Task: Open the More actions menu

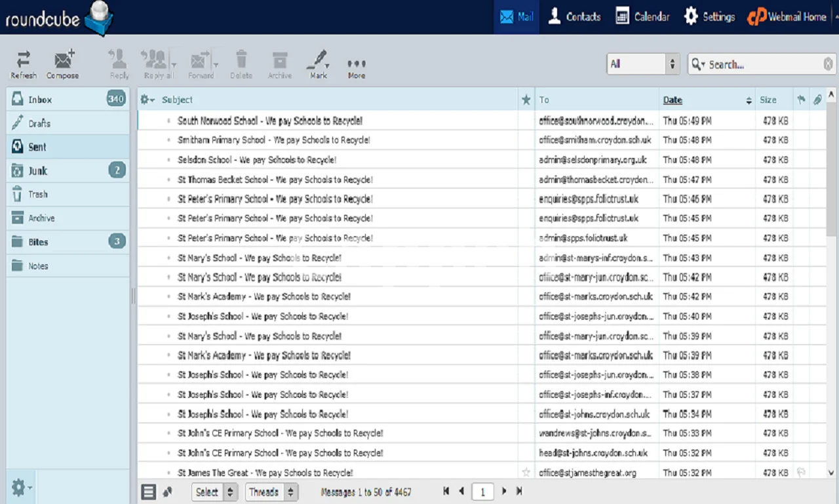Action: [357, 66]
